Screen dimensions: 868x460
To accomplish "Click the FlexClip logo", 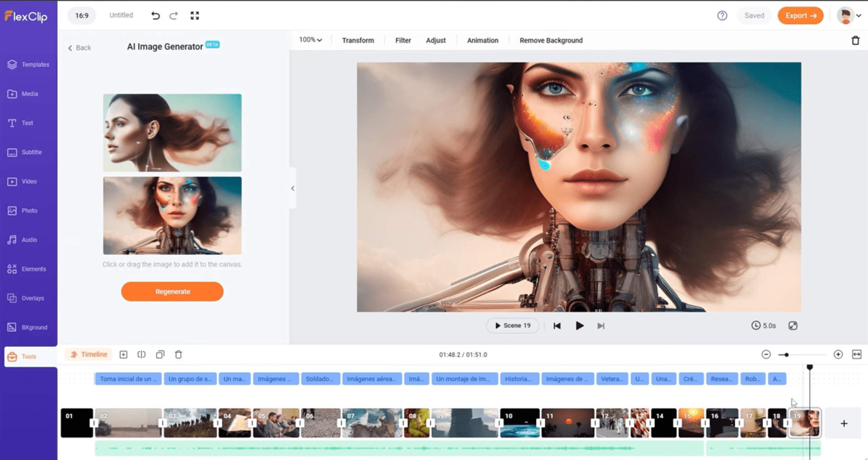I will (26, 17).
